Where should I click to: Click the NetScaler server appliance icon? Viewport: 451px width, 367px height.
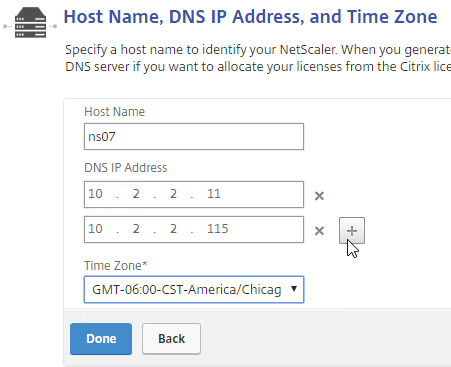tap(30, 23)
